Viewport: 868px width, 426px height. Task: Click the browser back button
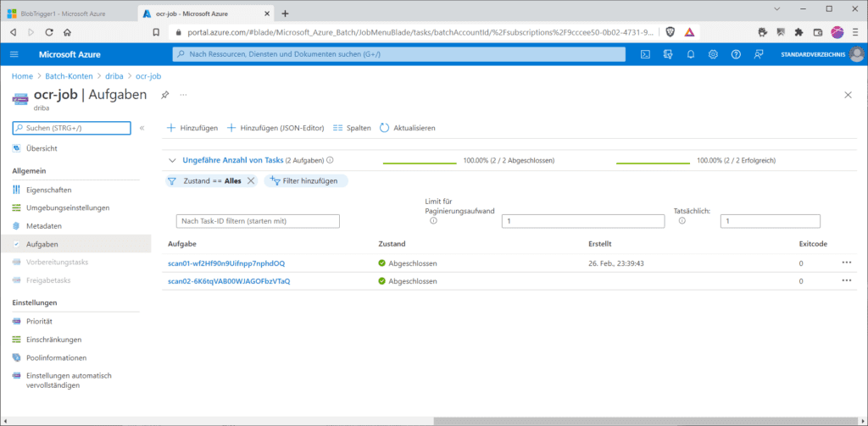[14, 32]
